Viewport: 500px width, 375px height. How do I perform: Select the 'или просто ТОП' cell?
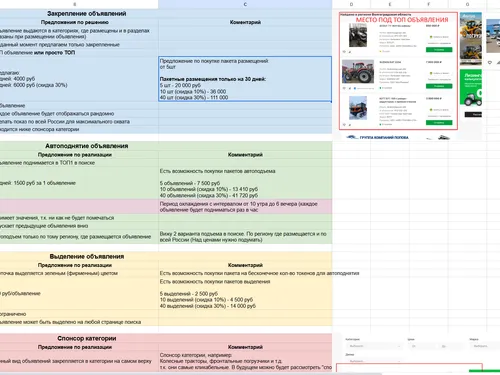(79, 53)
